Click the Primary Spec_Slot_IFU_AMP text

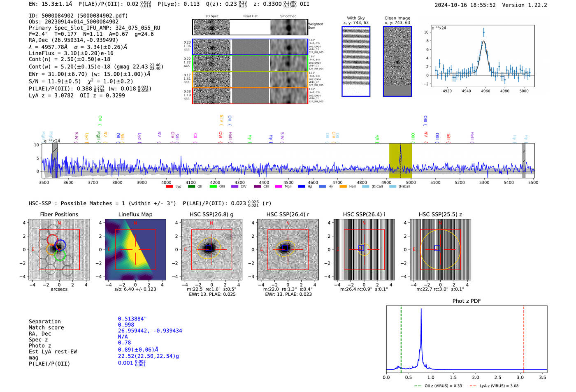coord(95,28)
